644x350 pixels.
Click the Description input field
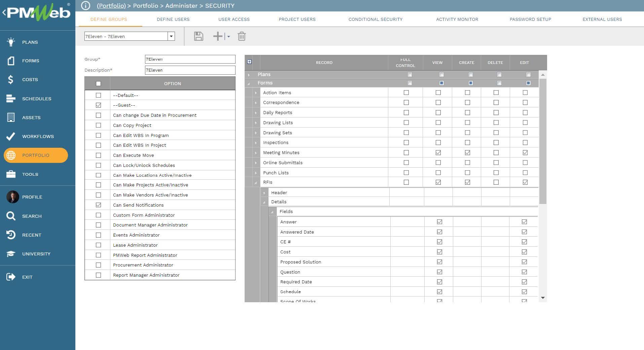[190, 70]
